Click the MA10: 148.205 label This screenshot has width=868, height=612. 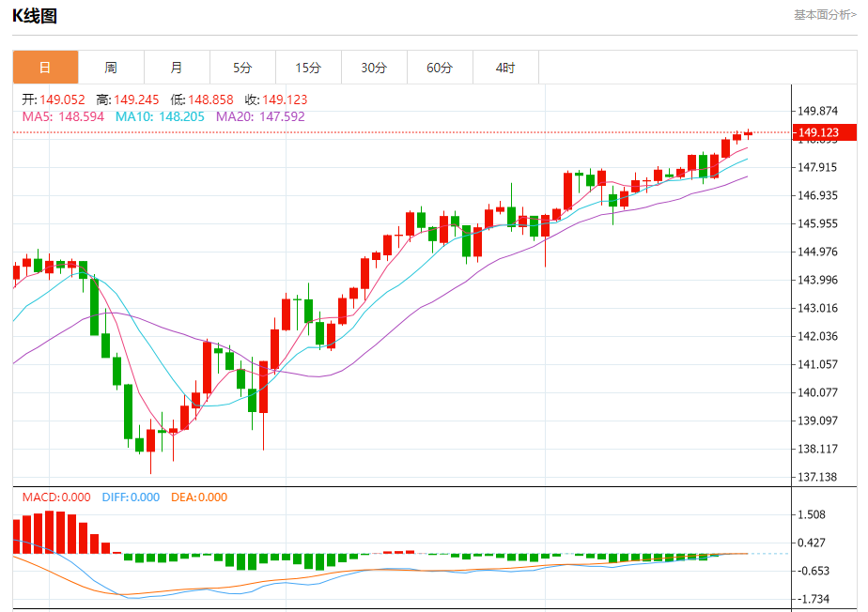[x=160, y=116]
